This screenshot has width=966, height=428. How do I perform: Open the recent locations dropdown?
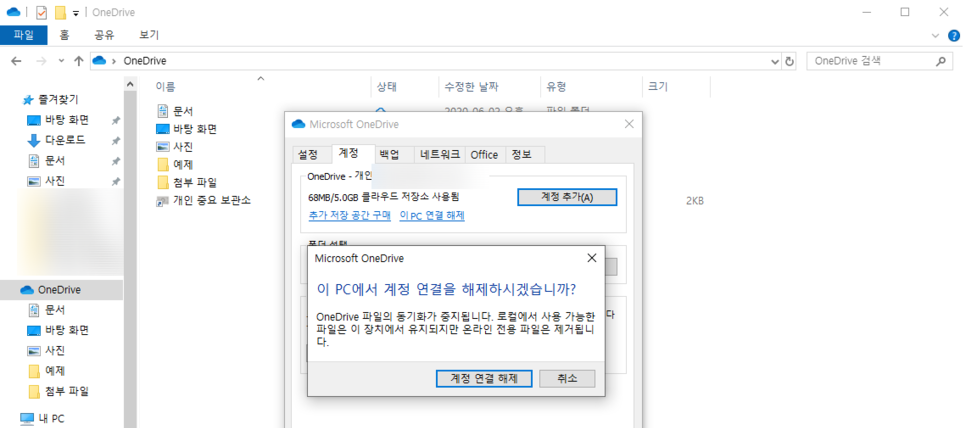[60, 61]
